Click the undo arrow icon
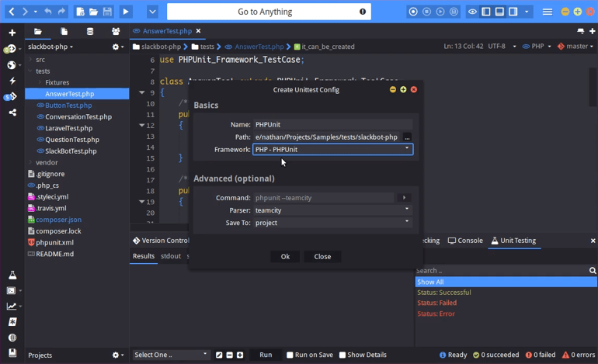This screenshot has height=364, width=598. 48,12
